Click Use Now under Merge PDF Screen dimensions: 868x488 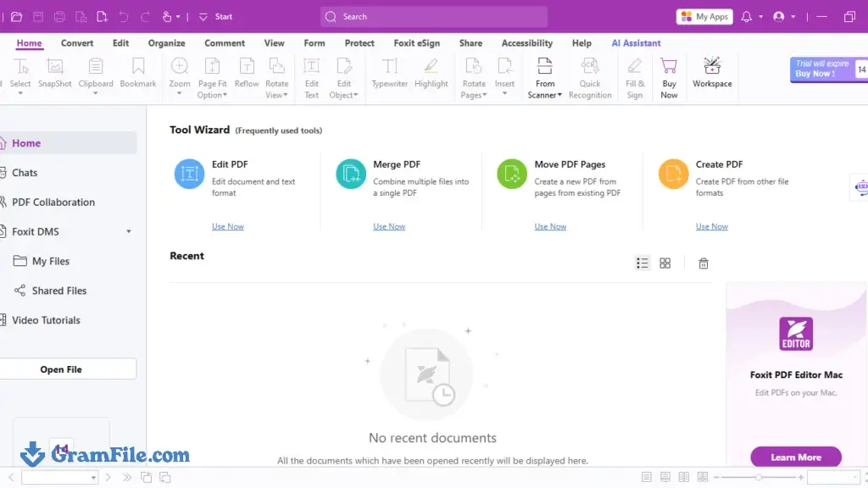point(389,226)
